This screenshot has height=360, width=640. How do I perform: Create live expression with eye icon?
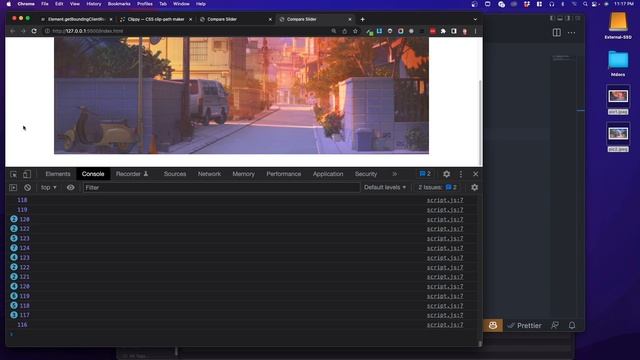(x=71, y=187)
